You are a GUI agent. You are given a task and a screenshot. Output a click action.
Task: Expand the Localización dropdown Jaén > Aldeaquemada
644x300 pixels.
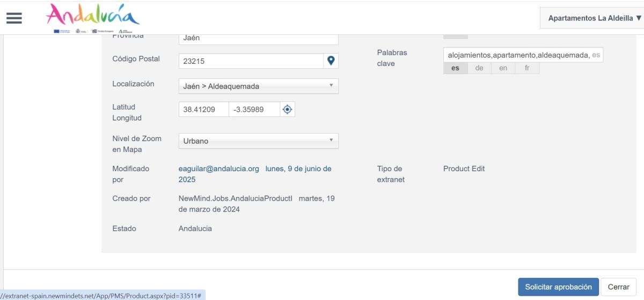258,86
